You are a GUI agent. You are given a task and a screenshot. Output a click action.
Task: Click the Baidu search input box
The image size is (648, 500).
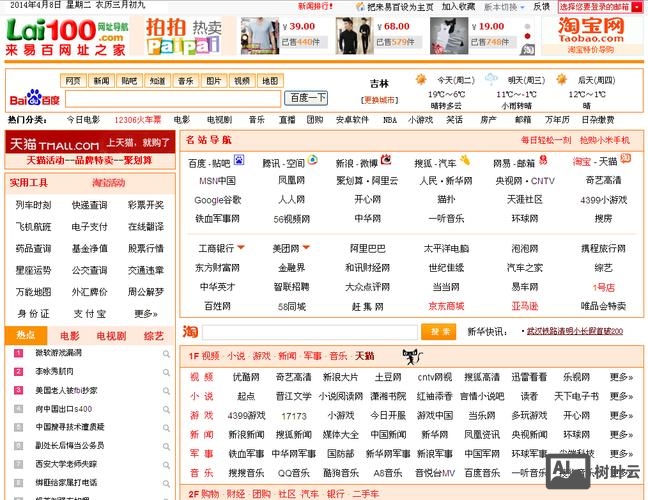(x=173, y=99)
